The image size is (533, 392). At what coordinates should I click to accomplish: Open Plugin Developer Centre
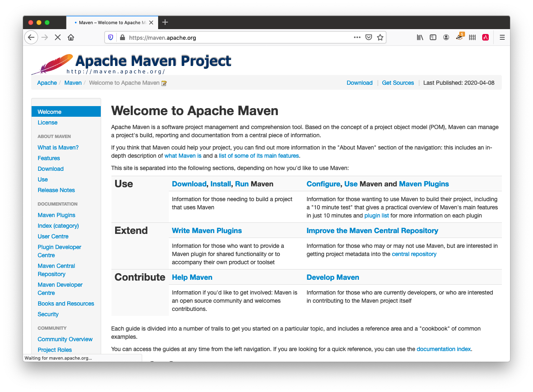(x=59, y=251)
